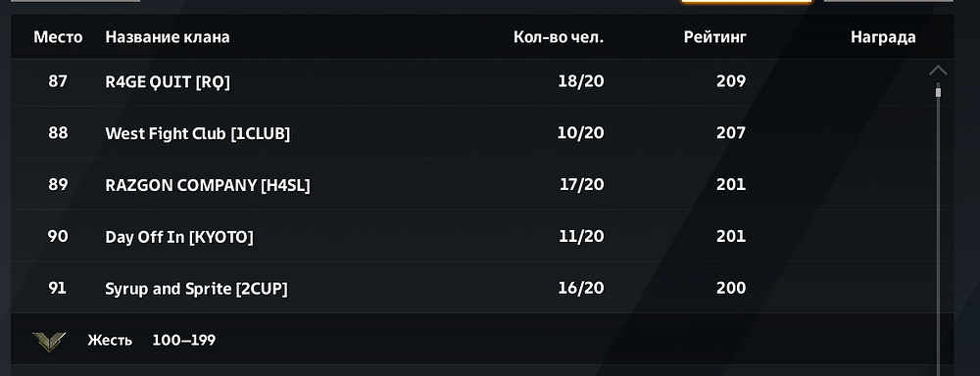Sort by Место column header
The image size is (980, 376).
click(58, 37)
